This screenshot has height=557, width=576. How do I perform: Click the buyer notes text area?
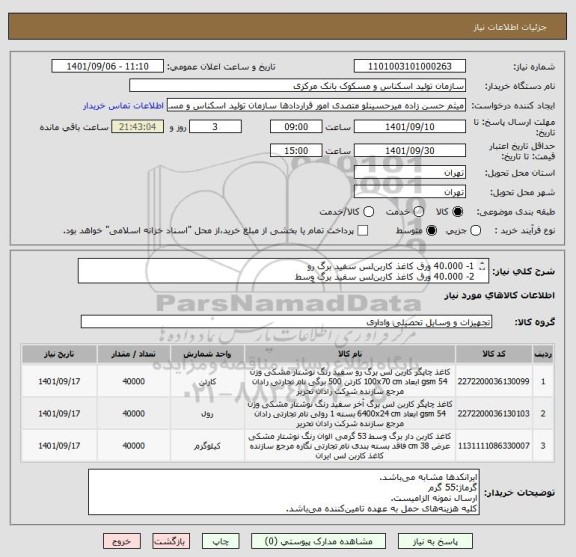click(x=284, y=492)
